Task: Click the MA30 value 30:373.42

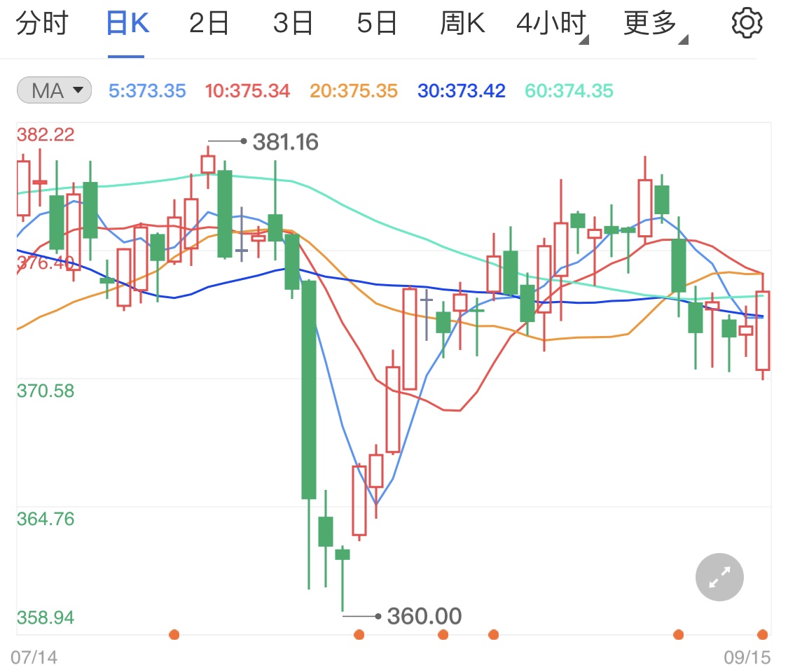Action: (x=462, y=91)
